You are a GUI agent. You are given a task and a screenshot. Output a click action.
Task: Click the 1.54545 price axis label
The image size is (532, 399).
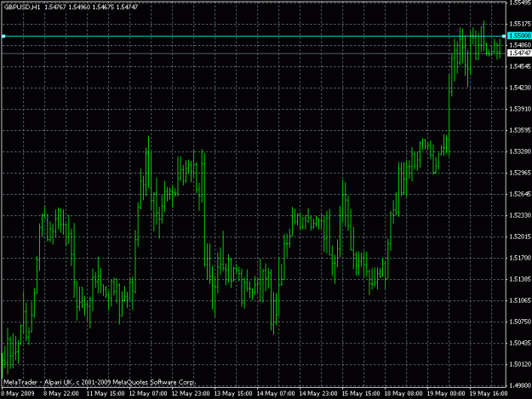click(x=520, y=66)
